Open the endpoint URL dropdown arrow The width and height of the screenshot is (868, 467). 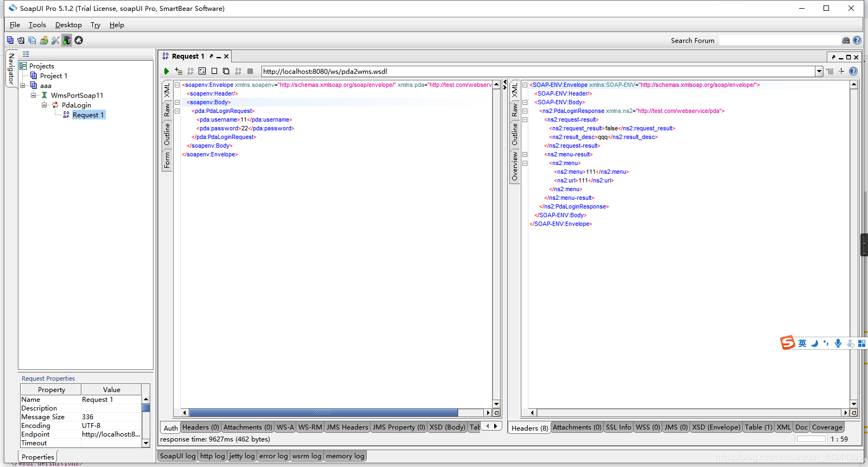point(819,71)
